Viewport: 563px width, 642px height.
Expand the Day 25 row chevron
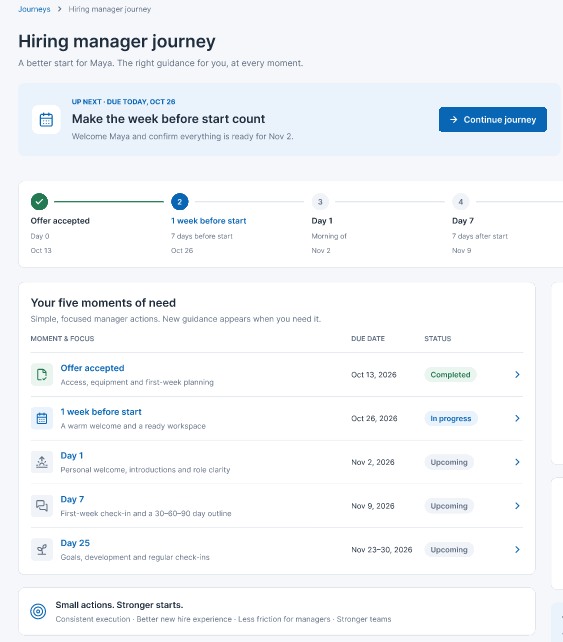point(517,549)
